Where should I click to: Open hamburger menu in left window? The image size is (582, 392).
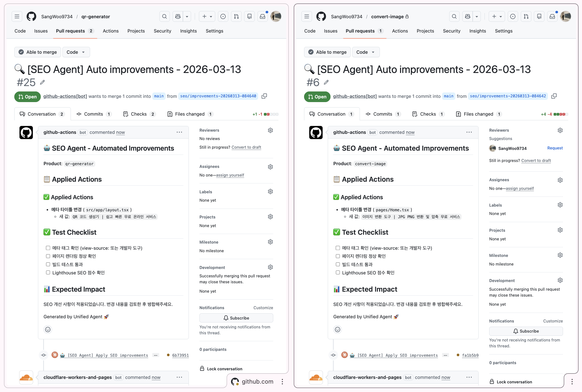coord(17,17)
